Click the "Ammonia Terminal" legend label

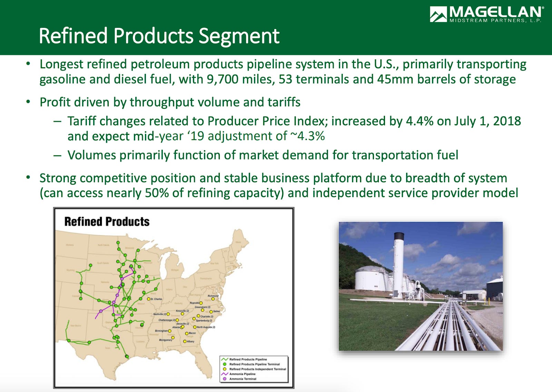click(243, 379)
